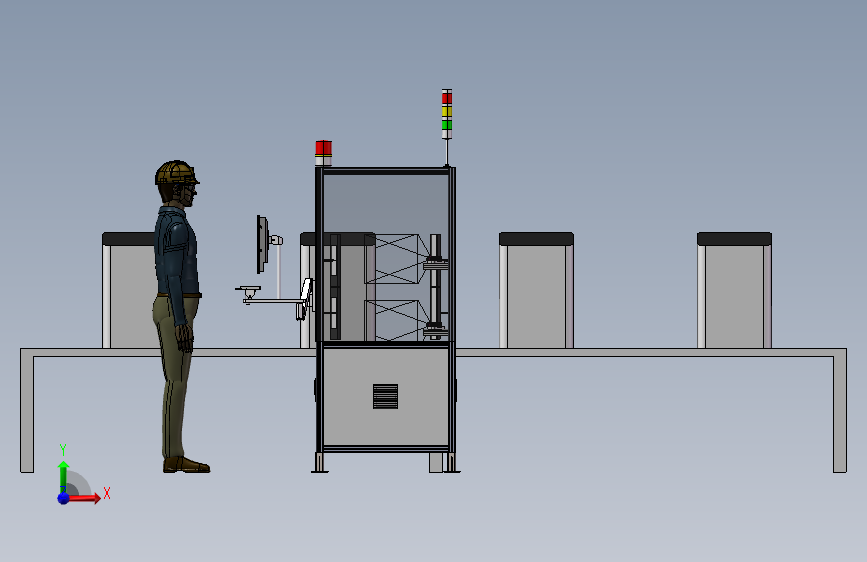Select the red segment of the tower signal light

(x=447, y=98)
